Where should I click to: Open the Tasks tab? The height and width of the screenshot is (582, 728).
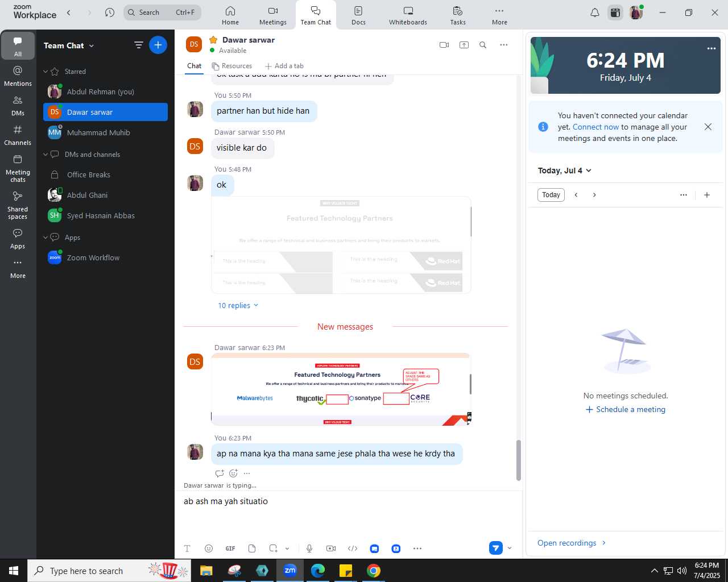coord(458,15)
